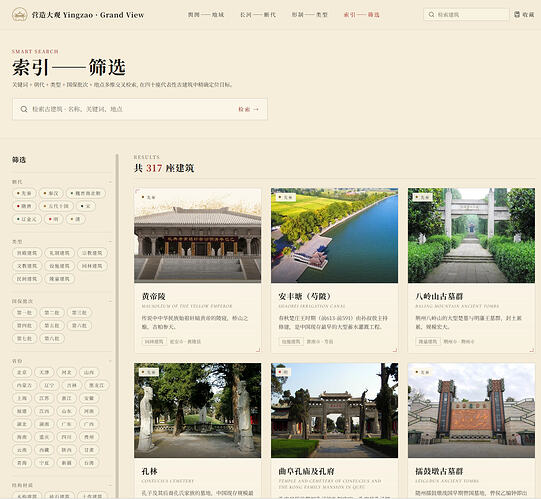Click the 检索 → submit button

coord(248,109)
